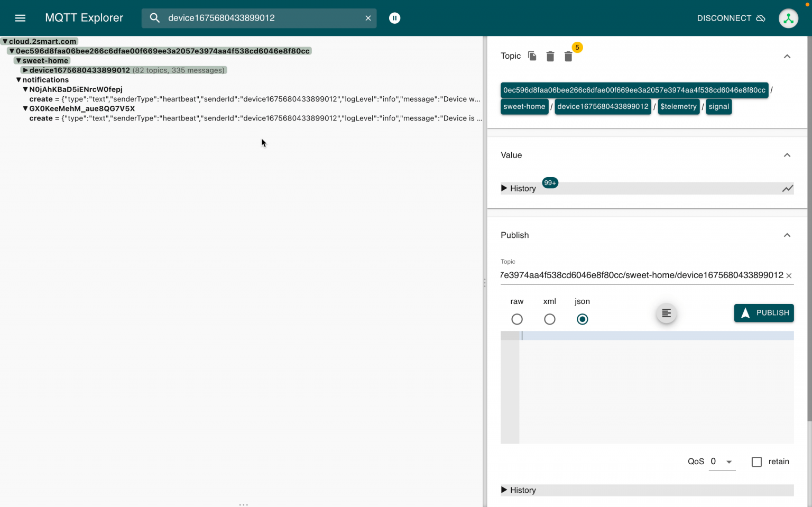Click the trash icon with badge 5

pyautogui.click(x=568, y=56)
